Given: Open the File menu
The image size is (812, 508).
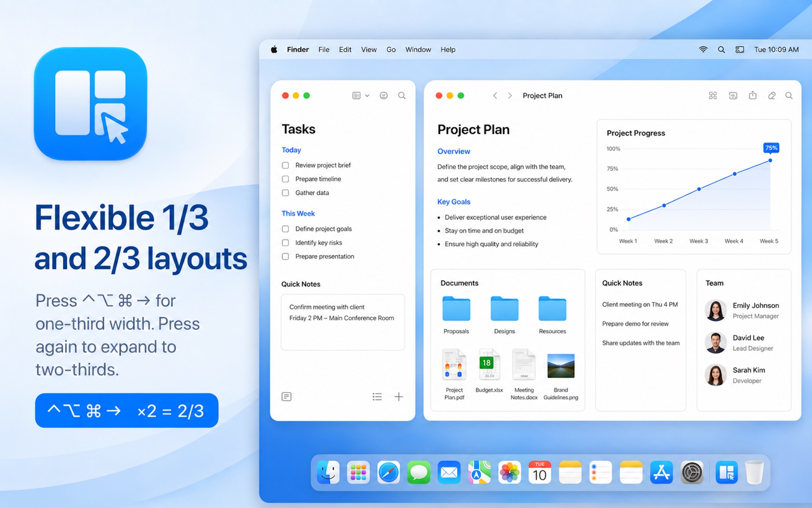Looking at the screenshot, I should pyautogui.click(x=324, y=50).
